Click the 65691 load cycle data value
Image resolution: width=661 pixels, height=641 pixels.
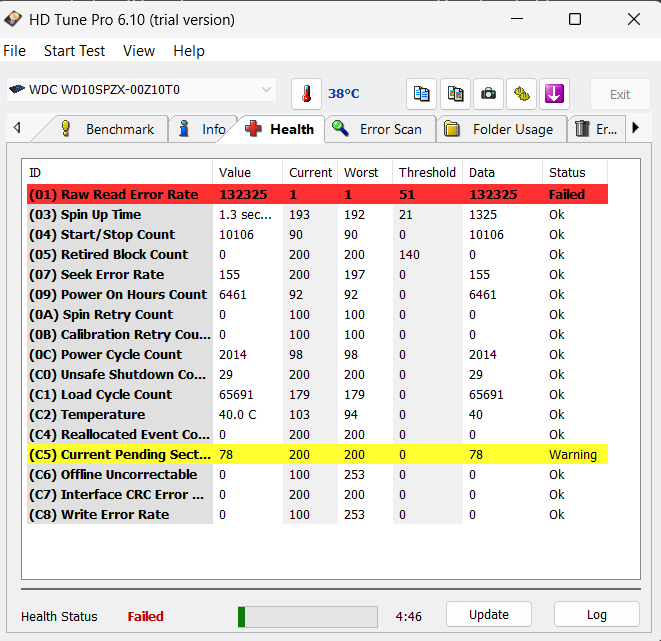(486, 394)
